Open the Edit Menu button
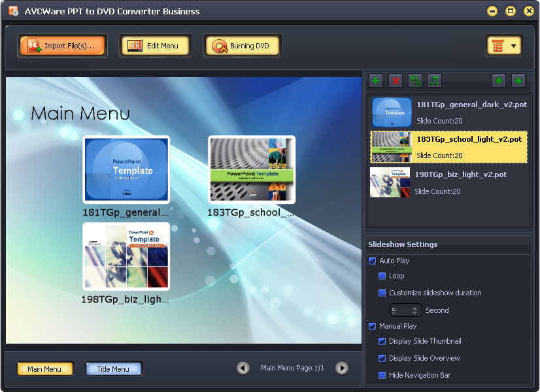Image resolution: width=540 pixels, height=392 pixels. [156, 46]
